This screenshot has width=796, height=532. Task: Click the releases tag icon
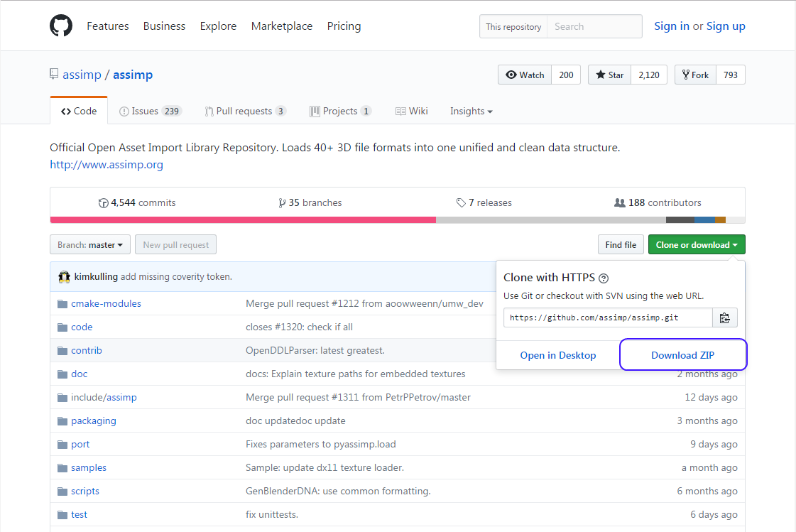click(x=460, y=203)
